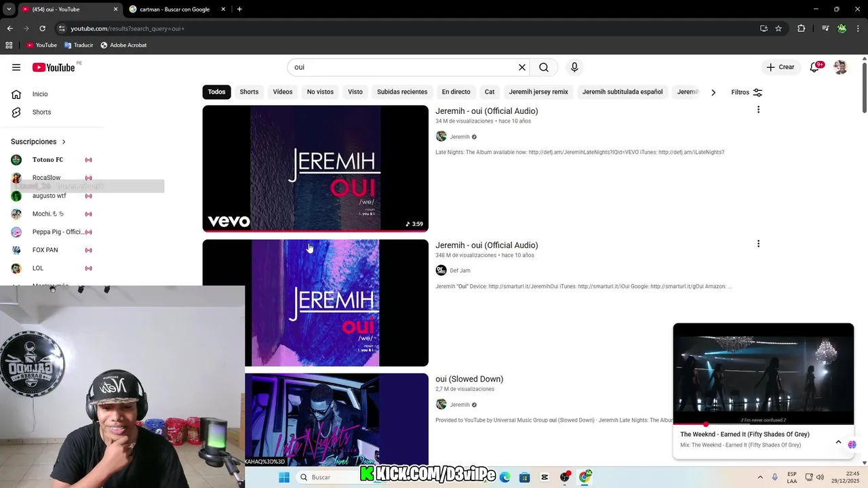The height and width of the screenshot is (488, 868).
Task: Start voice search with the microphone
Action: coord(574,67)
